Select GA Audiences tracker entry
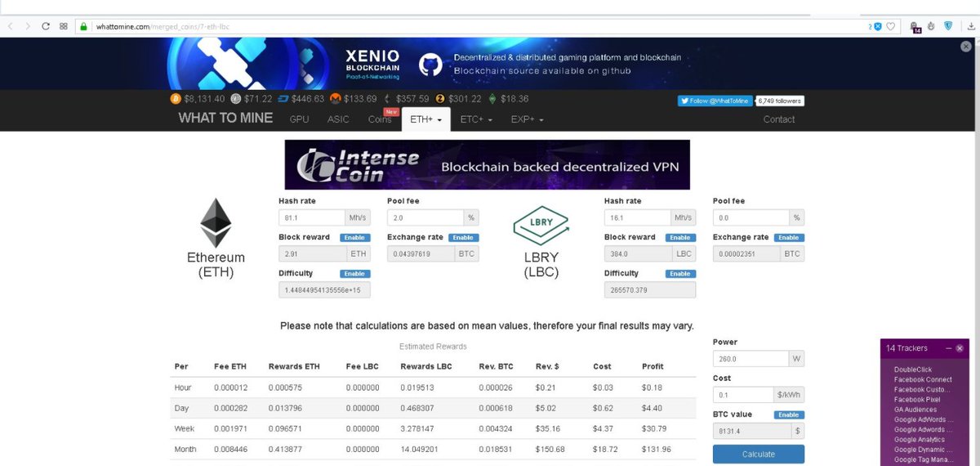The height and width of the screenshot is (466, 980). [x=915, y=410]
